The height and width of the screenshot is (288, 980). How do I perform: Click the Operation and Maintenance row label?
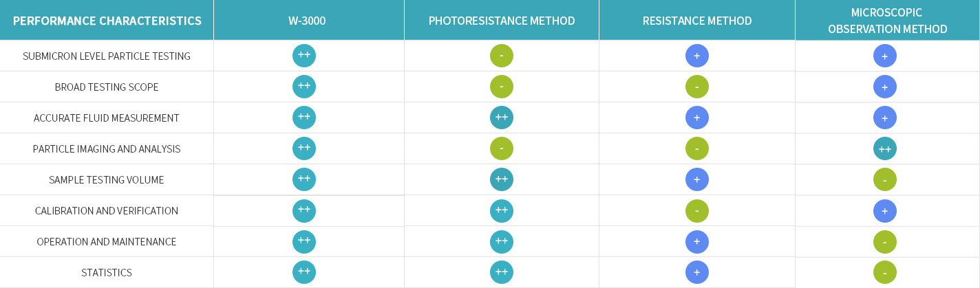(x=107, y=241)
